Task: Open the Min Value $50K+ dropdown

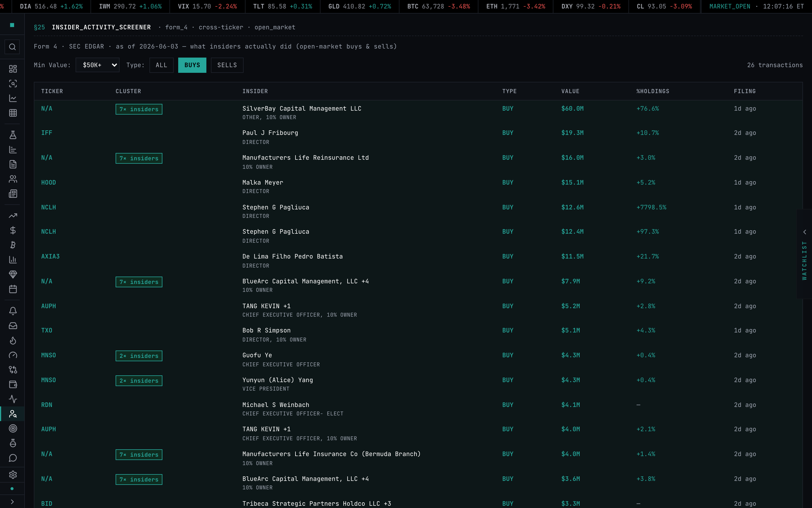Action: (97, 65)
